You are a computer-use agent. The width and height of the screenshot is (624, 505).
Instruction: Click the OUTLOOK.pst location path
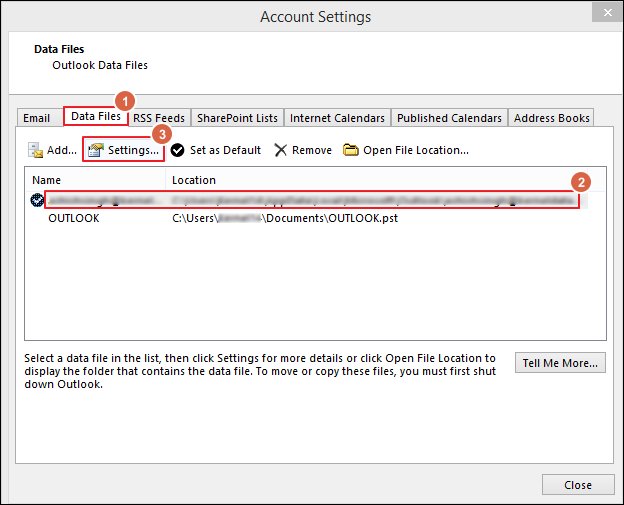tap(285, 218)
